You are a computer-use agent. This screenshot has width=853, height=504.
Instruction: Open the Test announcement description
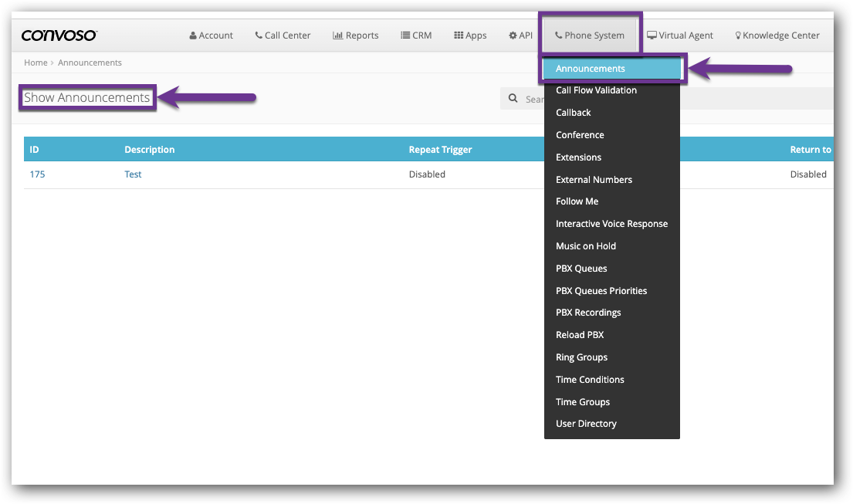pyautogui.click(x=133, y=174)
